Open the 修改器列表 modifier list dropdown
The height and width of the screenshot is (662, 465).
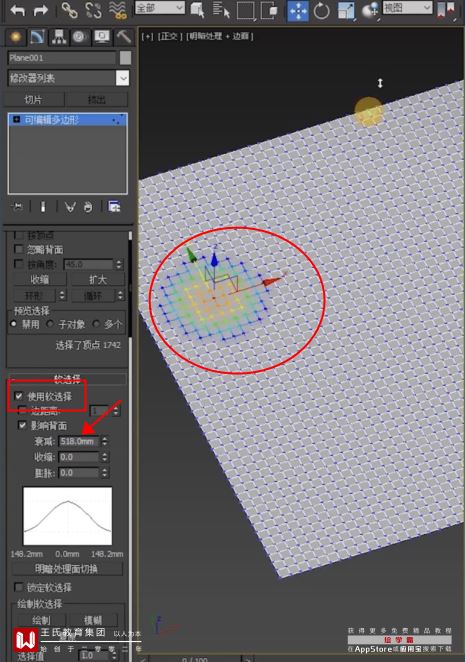click(68, 78)
